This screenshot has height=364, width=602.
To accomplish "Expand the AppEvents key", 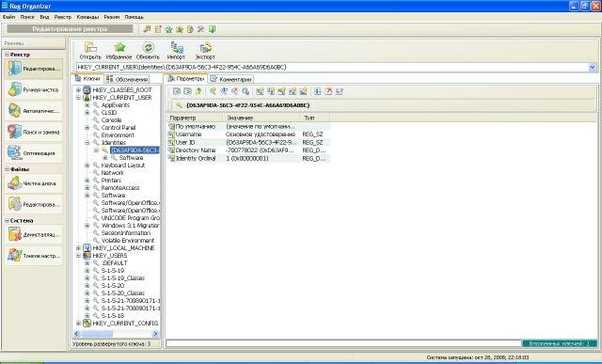I will pyautogui.click(x=87, y=104).
